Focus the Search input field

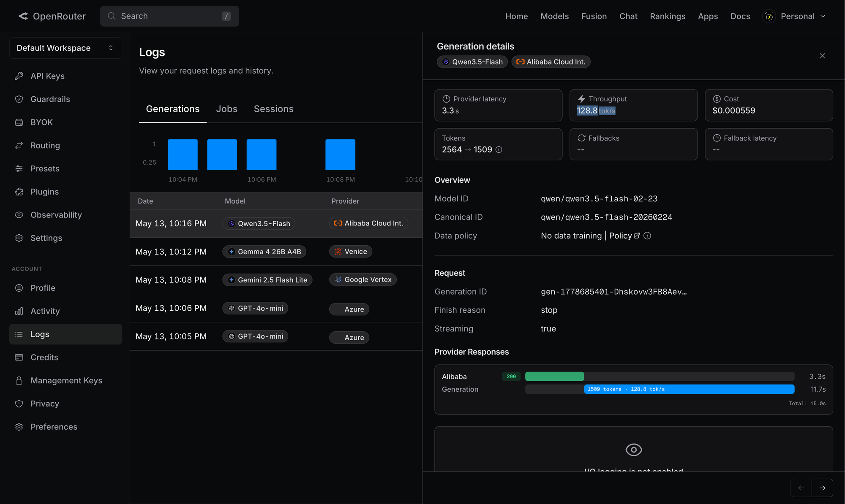tap(169, 16)
